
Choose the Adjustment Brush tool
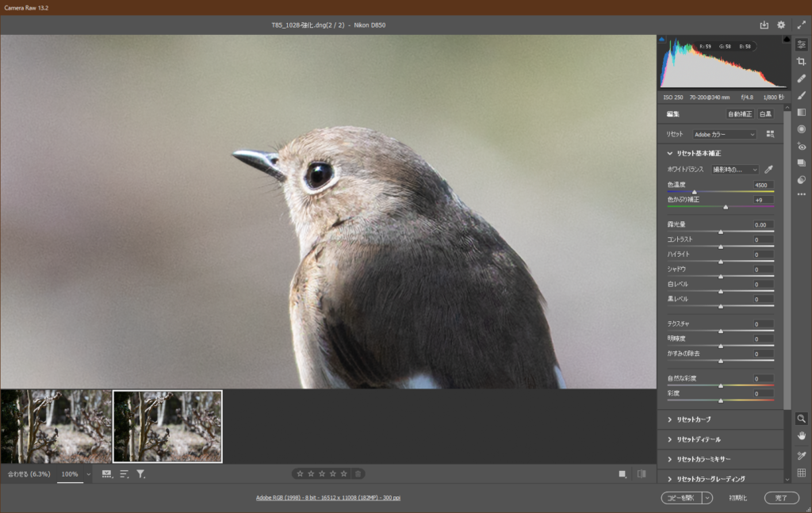click(801, 95)
